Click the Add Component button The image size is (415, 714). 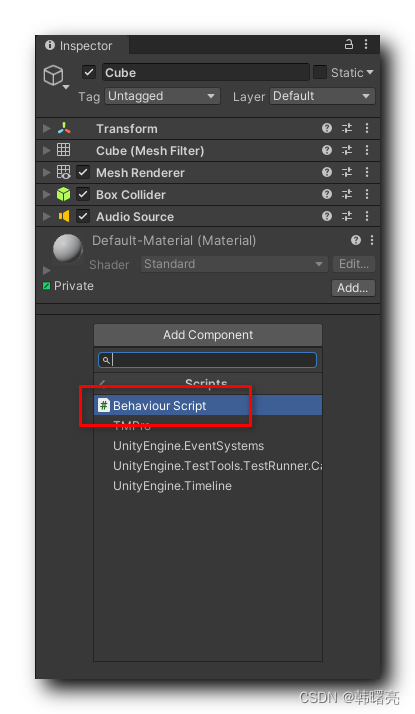click(208, 335)
